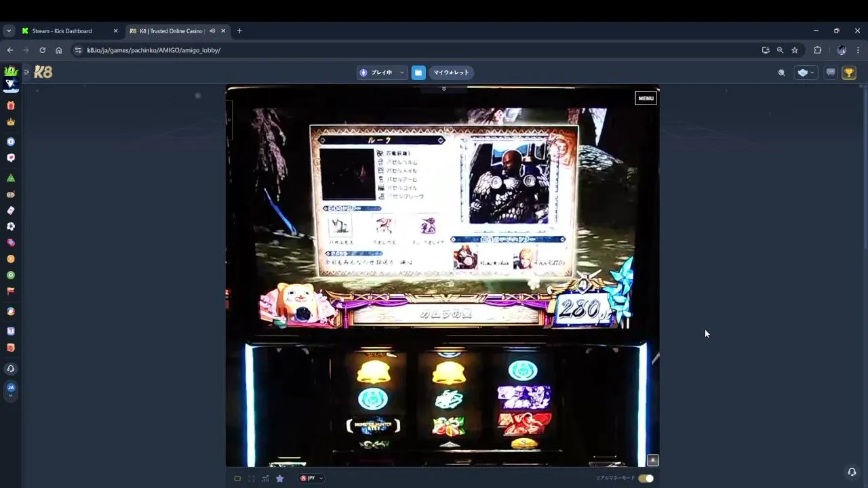This screenshot has height=488, width=868.
Task: Click the 280 counter on game screen
Action: 583,309
